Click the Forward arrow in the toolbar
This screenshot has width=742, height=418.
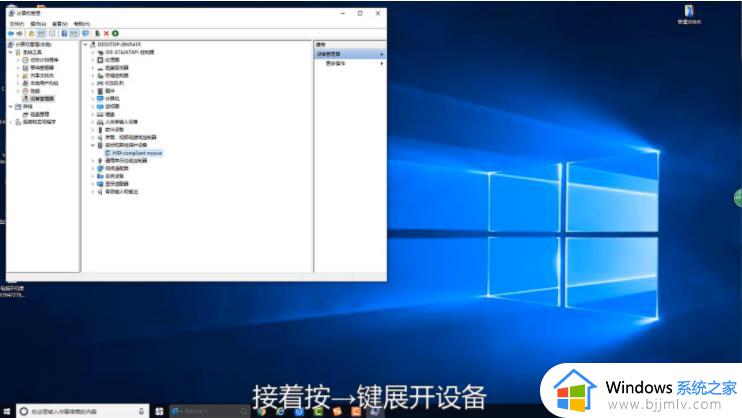point(19,34)
